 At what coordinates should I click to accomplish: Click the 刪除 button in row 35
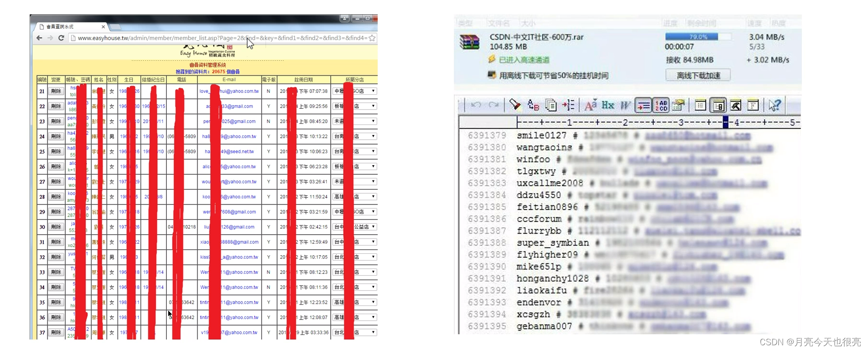(x=56, y=302)
